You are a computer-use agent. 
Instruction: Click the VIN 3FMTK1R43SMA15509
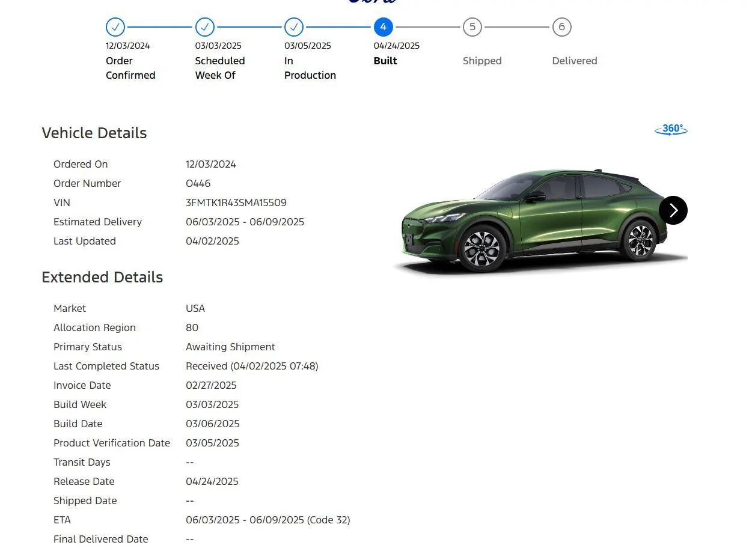tap(236, 202)
